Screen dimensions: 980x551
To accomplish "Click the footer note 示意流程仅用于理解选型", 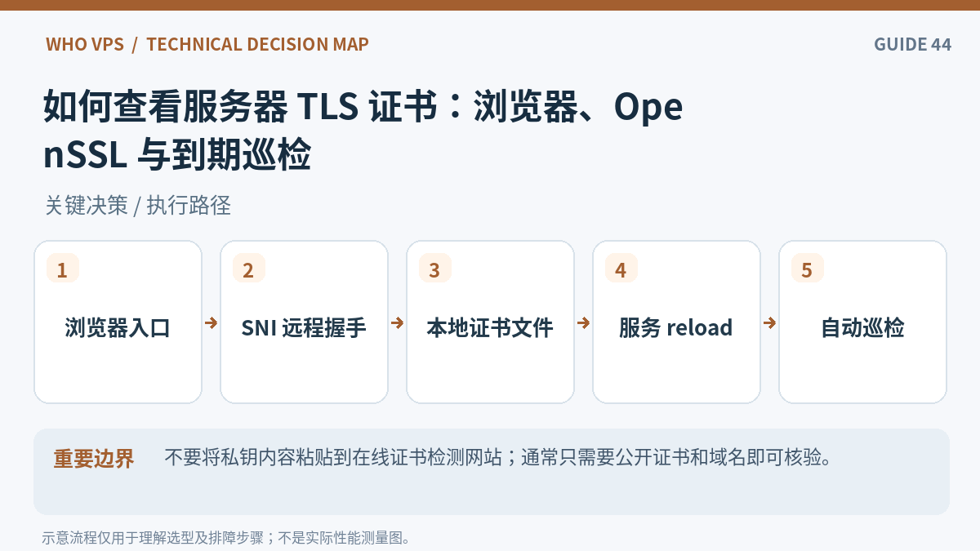I will tap(226, 537).
